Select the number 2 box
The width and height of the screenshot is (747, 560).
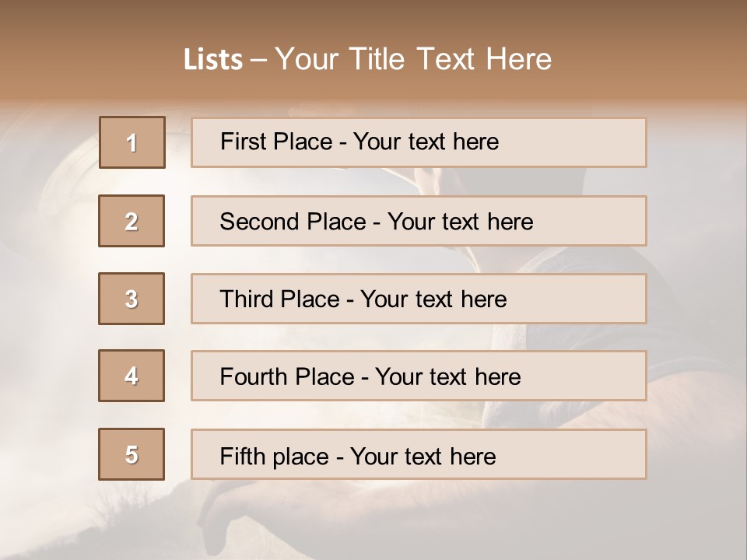click(132, 221)
